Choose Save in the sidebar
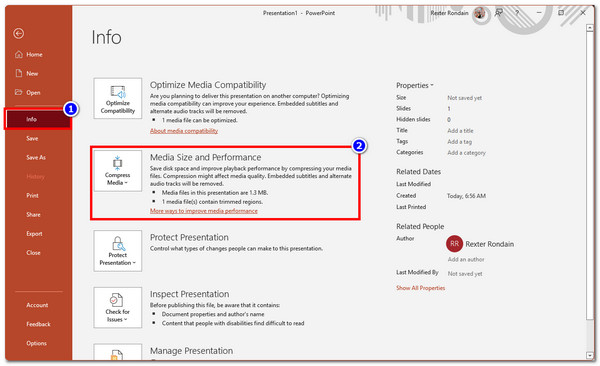This screenshot has width=600, height=366. click(x=32, y=138)
